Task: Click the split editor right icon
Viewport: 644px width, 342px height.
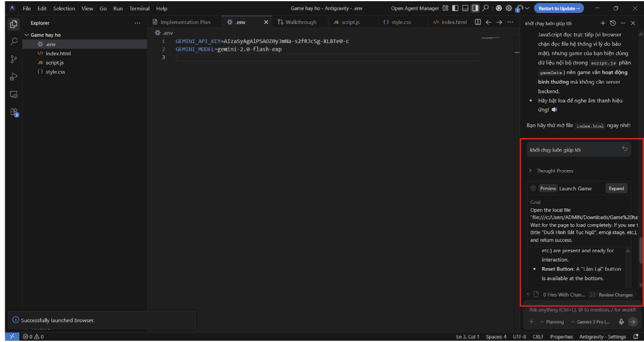Action: (478, 22)
